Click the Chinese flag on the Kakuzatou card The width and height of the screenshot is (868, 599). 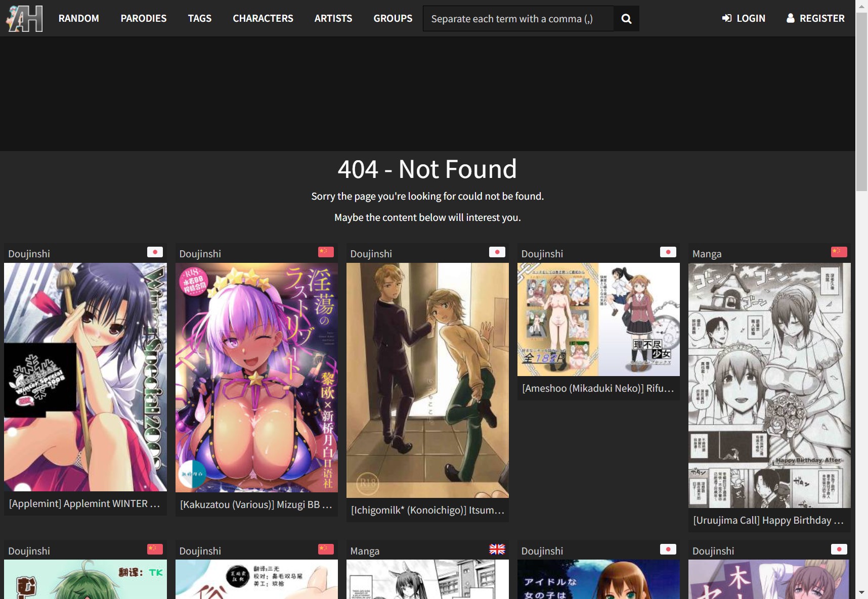[326, 252]
